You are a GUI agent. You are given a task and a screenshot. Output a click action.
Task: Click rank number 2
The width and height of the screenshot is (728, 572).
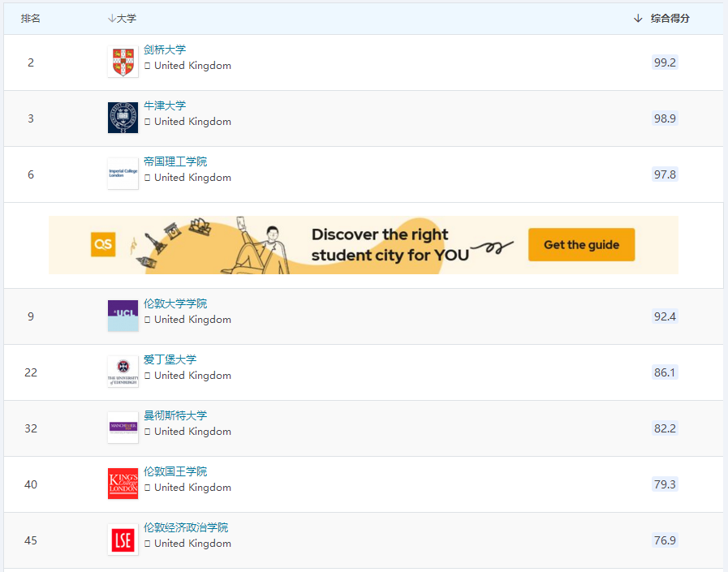click(31, 62)
